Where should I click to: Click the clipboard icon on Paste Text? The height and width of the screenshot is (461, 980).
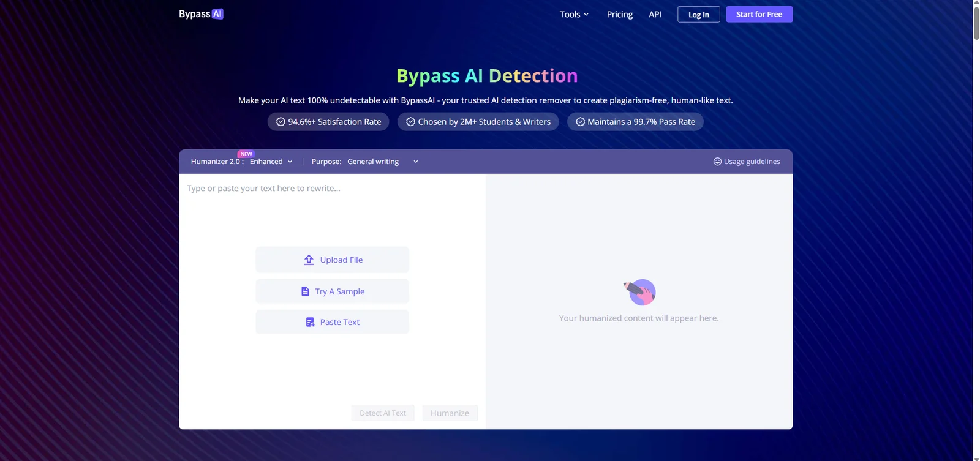[310, 322]
